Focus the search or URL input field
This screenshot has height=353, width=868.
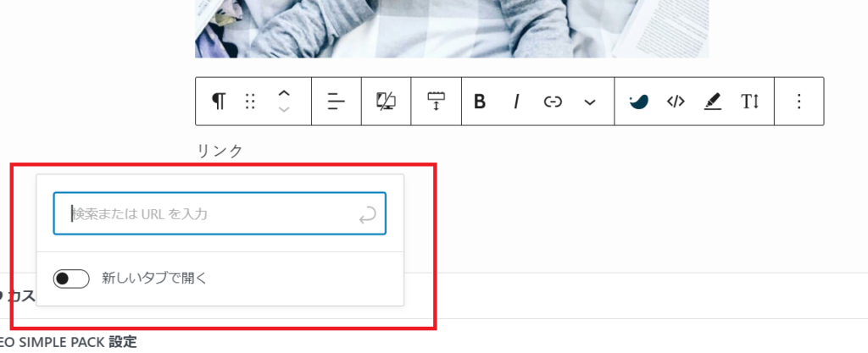click(x=220, y=214)
